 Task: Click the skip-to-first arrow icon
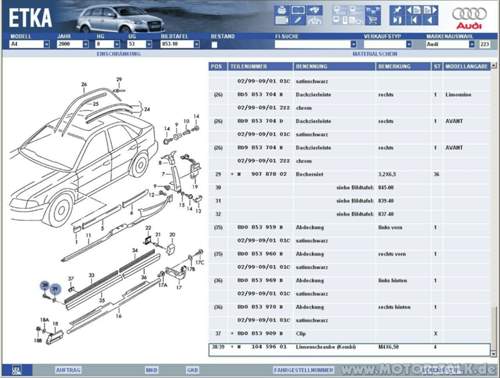(414, 20)
